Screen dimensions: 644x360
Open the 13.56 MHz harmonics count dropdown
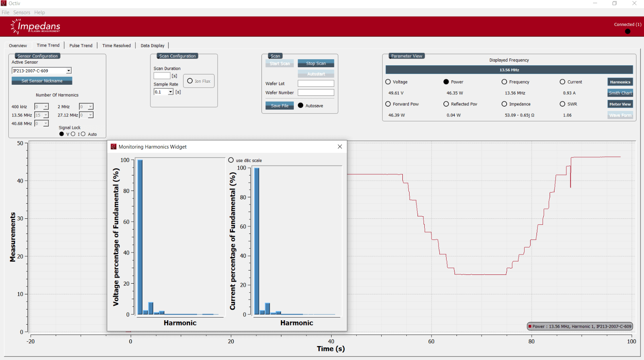click(45, 115)
